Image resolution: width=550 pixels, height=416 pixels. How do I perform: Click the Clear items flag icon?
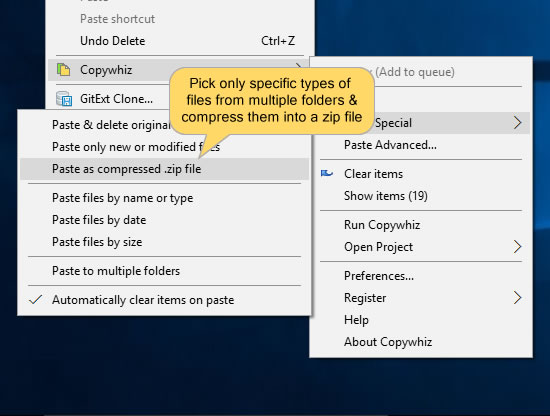tap(327, 173)
